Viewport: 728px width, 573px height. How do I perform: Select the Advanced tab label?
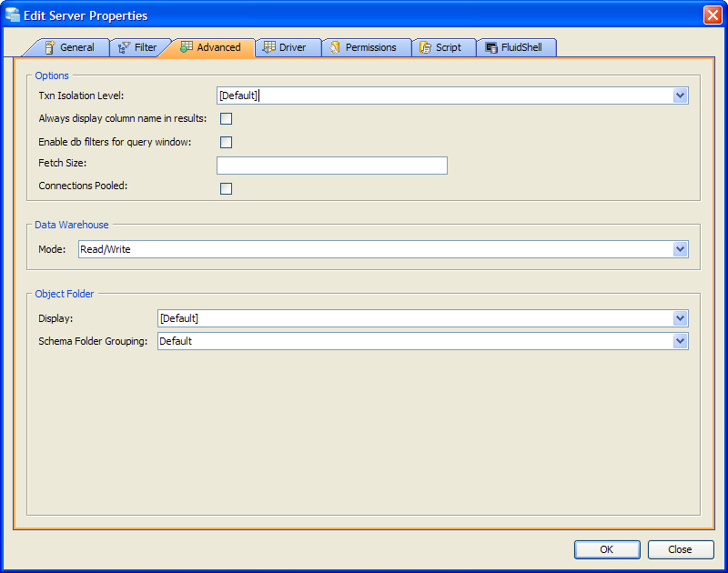click(x=218, y=47)
